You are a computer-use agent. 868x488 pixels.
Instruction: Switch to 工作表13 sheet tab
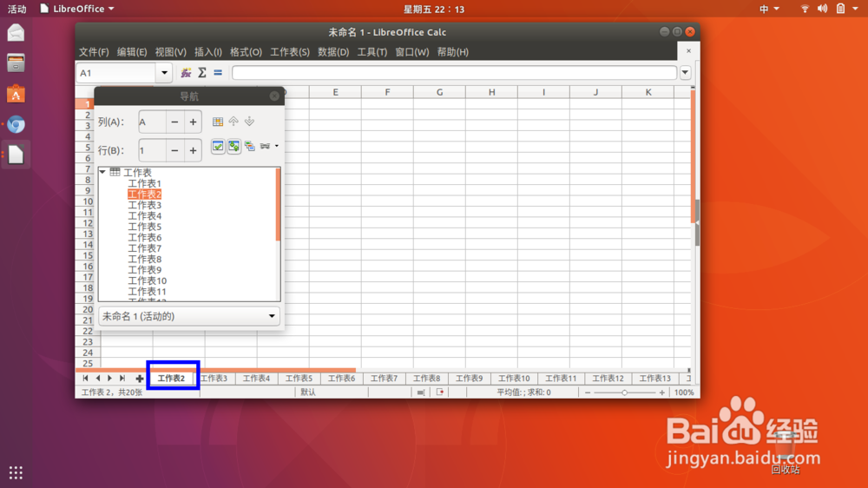(x=654, y=379)
